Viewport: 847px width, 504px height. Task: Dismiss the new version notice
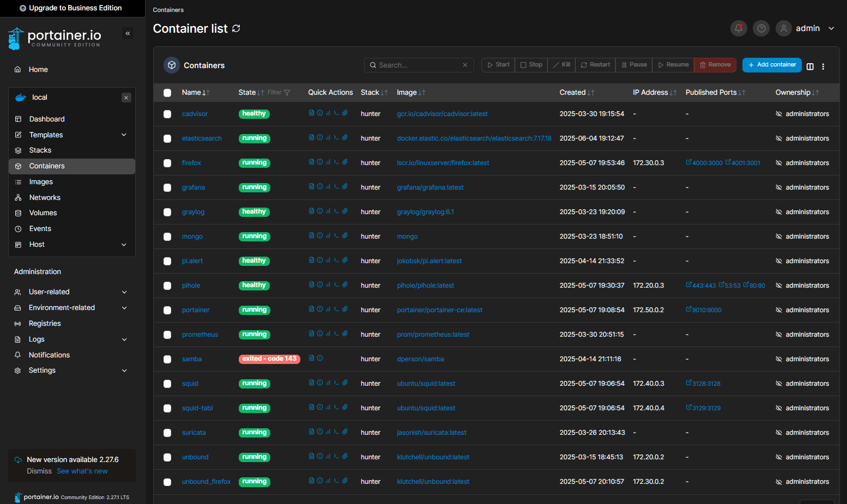39,471
